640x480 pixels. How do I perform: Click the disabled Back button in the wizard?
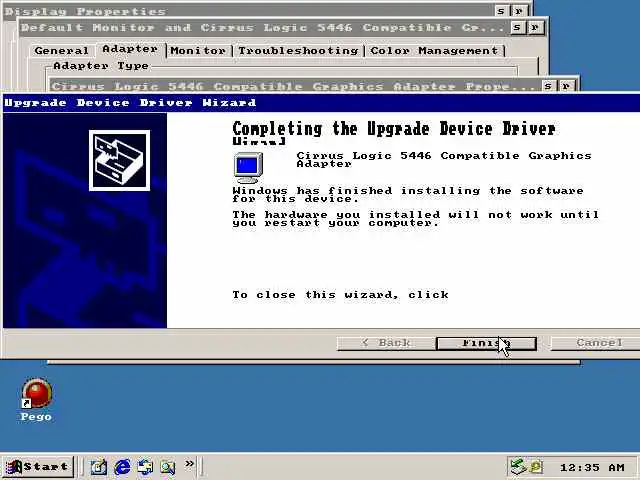tap(386, 343)
